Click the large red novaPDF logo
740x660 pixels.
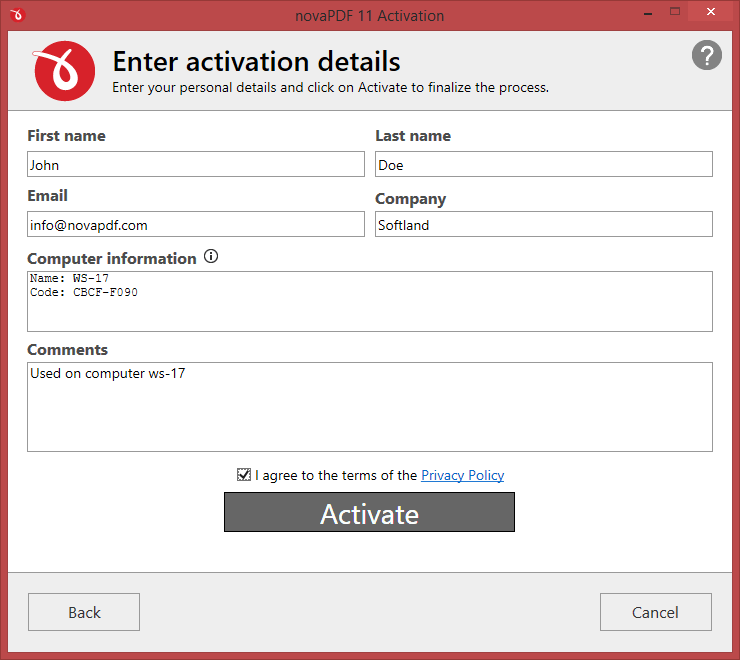pos(64,71)
